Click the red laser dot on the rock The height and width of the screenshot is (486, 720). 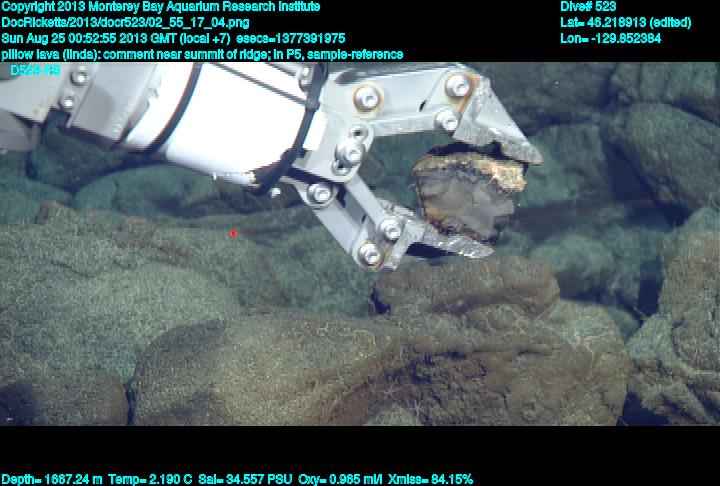[233, 233]
